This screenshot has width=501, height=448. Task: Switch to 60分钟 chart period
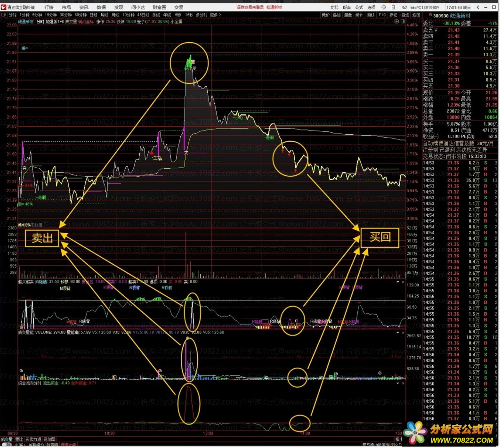81,15
